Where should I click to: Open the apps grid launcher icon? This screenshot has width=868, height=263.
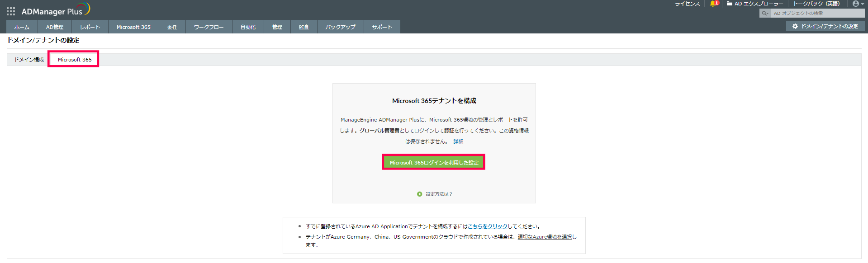click(x=11, y=11)
